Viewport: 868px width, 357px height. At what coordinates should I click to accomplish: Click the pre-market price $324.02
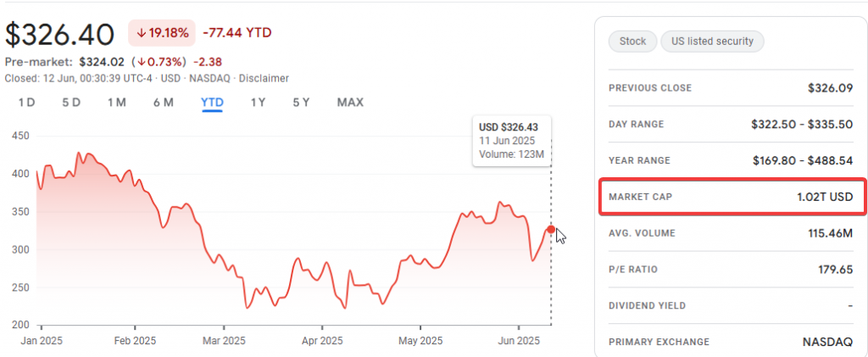(102, 61)
